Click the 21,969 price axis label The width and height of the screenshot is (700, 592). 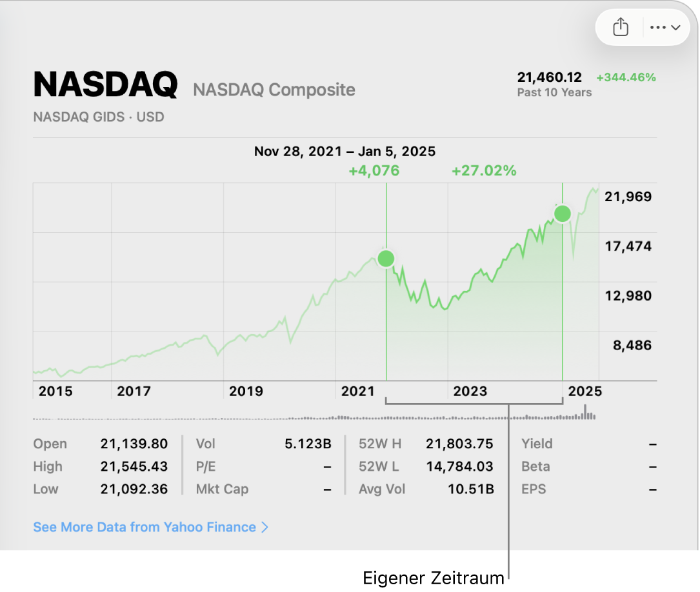[628, 197]
